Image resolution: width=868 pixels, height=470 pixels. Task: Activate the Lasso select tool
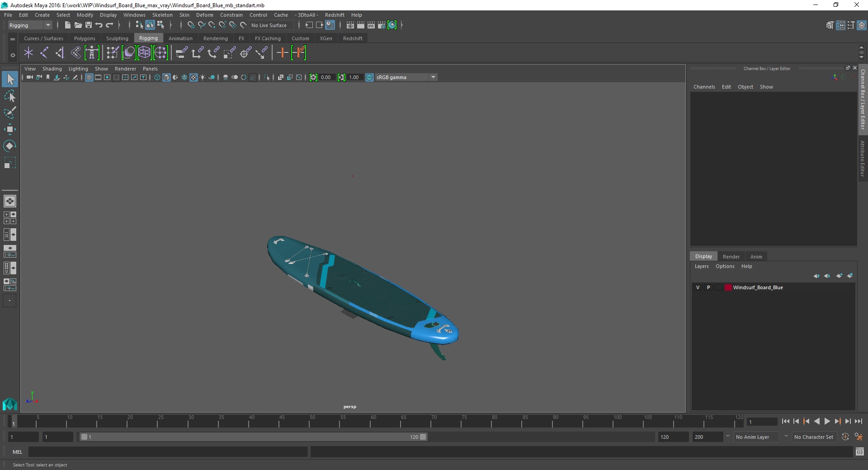pyautogui.click(x=10, y=96)
